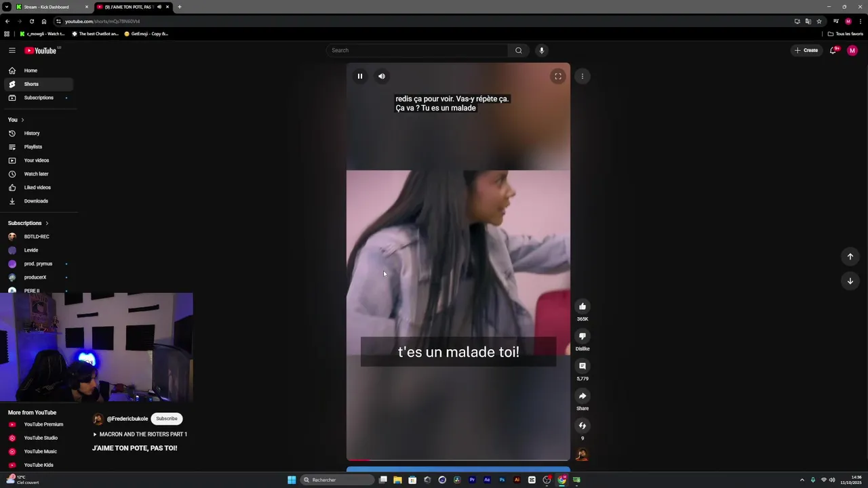
Task: Open Subscriptions in the sidebar
Action: [x=39, y=98]
